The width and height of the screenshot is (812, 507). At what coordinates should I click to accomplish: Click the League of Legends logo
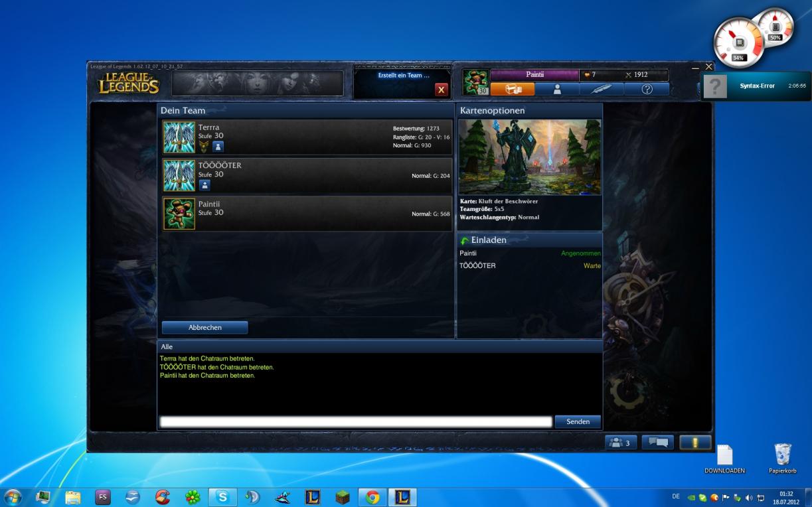pyautogui.click(x=129, y=83)
